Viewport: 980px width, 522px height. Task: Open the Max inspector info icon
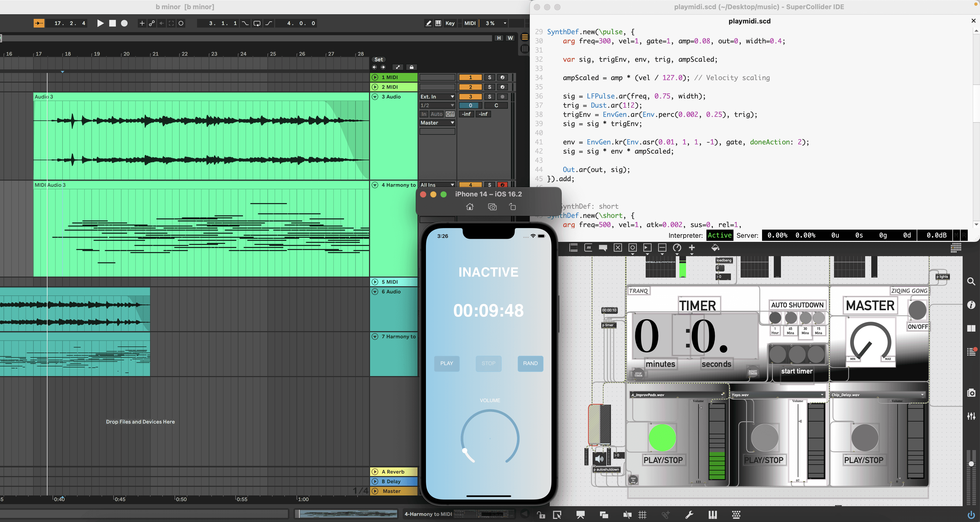(971, 305)
